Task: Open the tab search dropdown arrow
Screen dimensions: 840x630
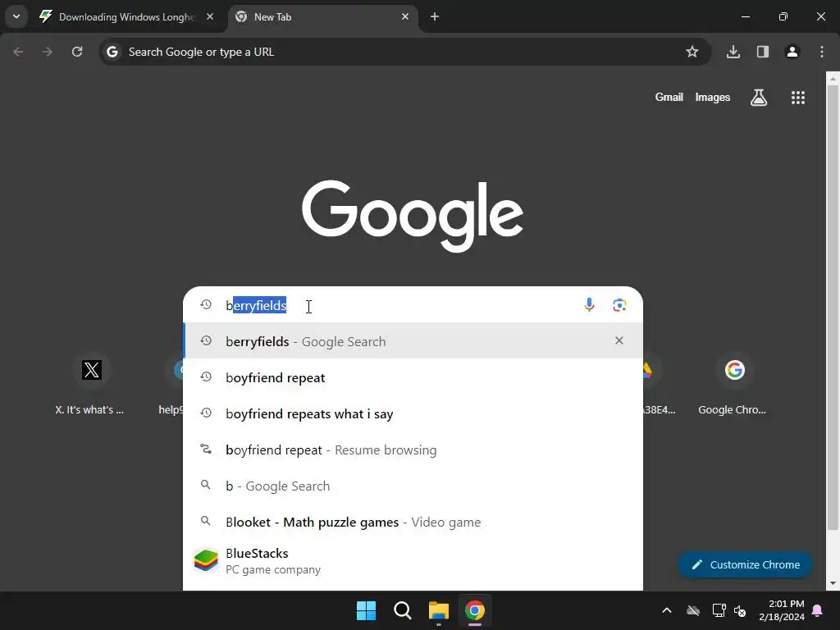Action: pyautogui.click(x=16, y=16)
